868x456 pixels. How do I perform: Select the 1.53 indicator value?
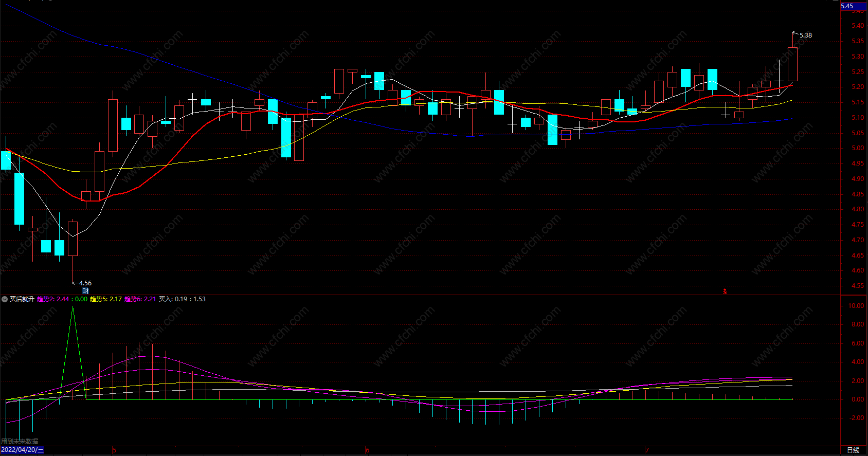pyautogui.click(x=200, y=299)
